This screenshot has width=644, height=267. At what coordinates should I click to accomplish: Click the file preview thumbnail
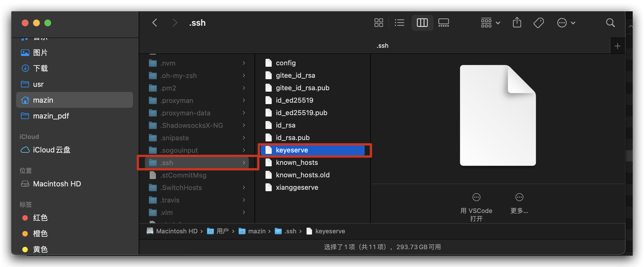pyautogui.click(x=498, y=115)
